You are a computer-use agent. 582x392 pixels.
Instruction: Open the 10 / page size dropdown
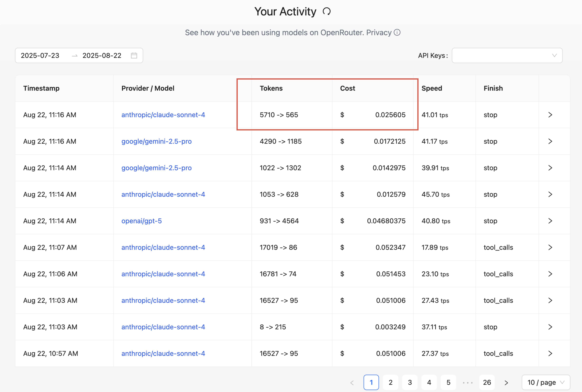(x=546, y=382)
